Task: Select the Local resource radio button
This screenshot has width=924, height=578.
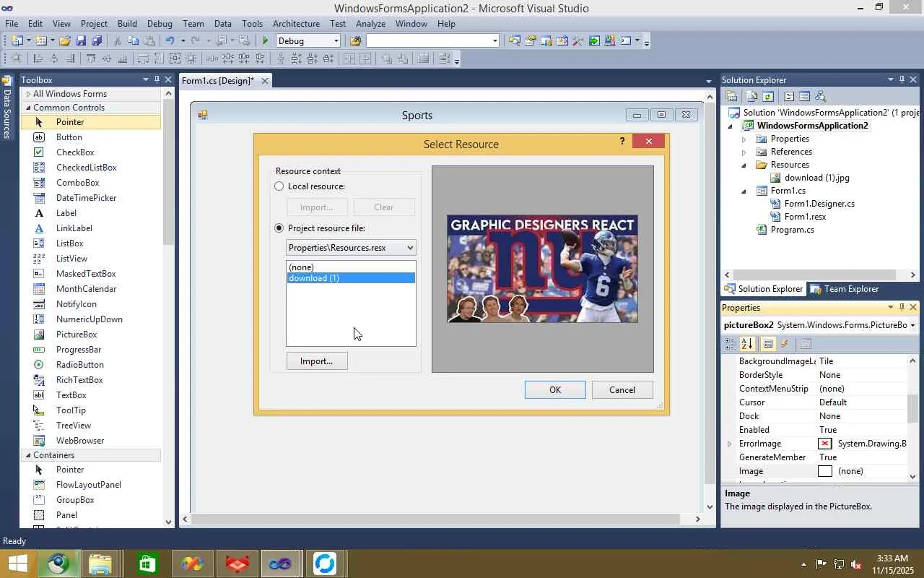Action: tap(279, 186)
